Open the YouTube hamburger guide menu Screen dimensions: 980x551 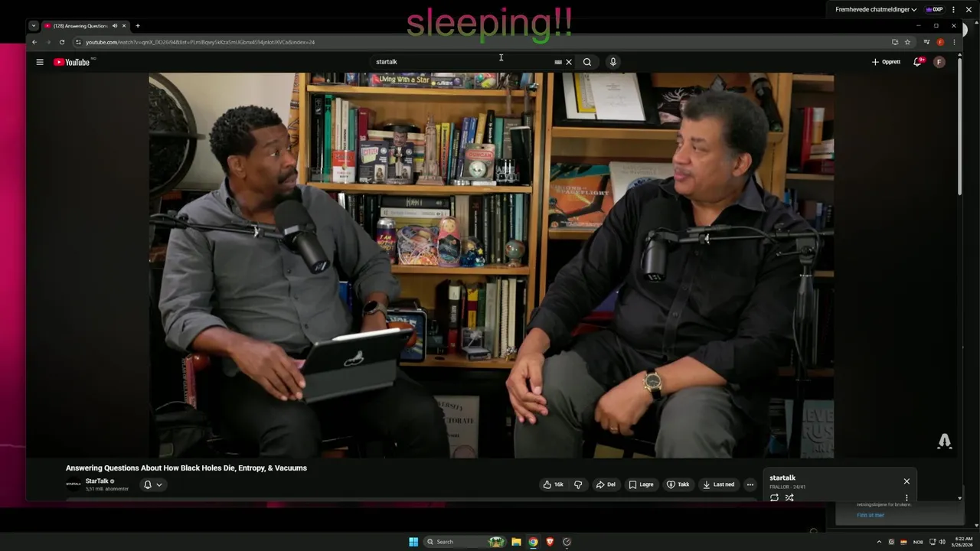[40, 62]
